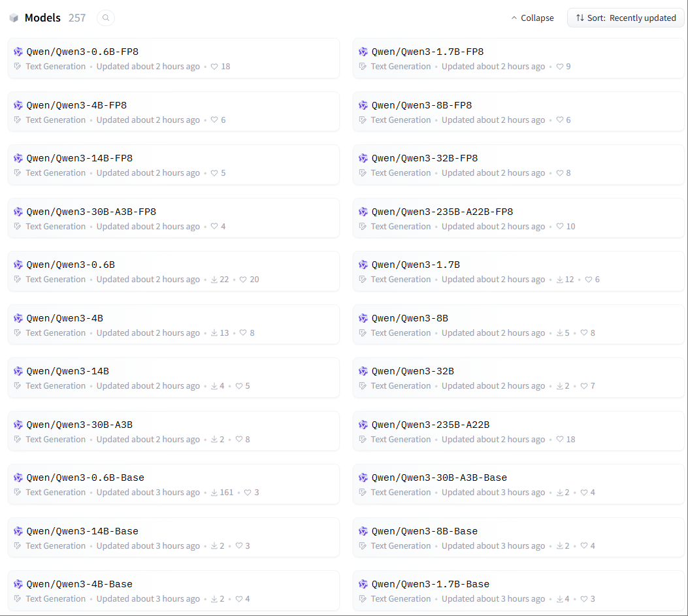This screenshot has height=616, width=688.
Task: Click the Qwen logo icon beside Qwen3-32B
Action: point(363,372)
